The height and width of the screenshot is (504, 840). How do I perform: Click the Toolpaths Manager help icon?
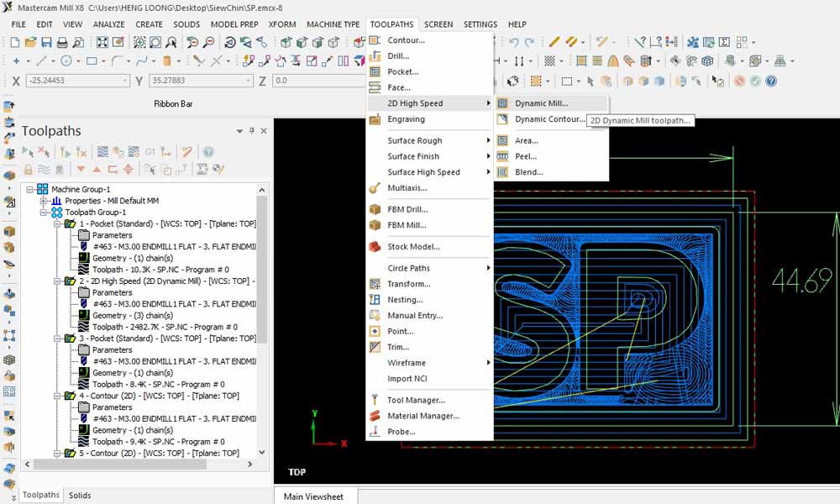(x=208, y=152)
